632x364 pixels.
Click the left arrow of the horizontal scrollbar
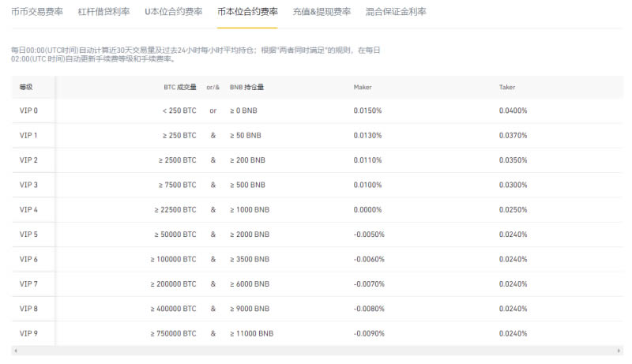coord(15,350)
